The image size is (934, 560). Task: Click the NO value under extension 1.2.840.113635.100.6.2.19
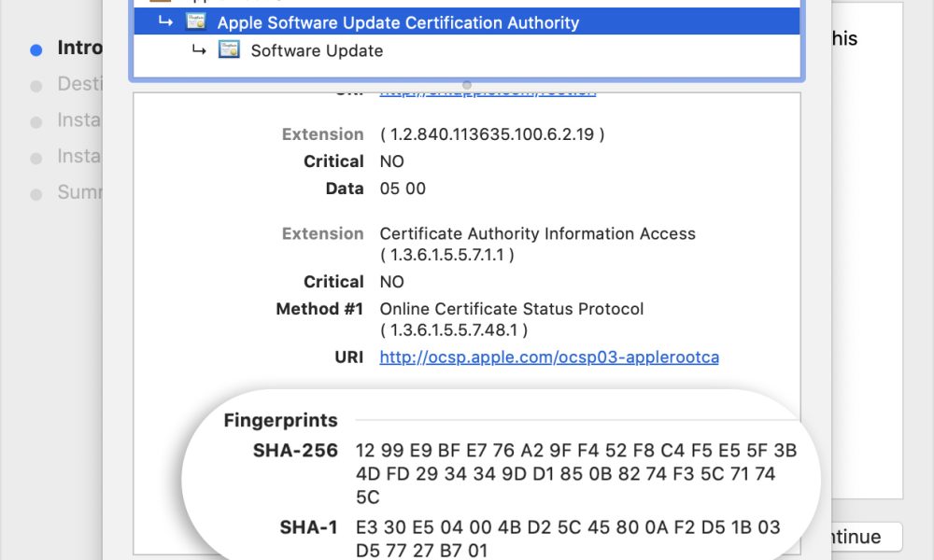coord(392,161)
